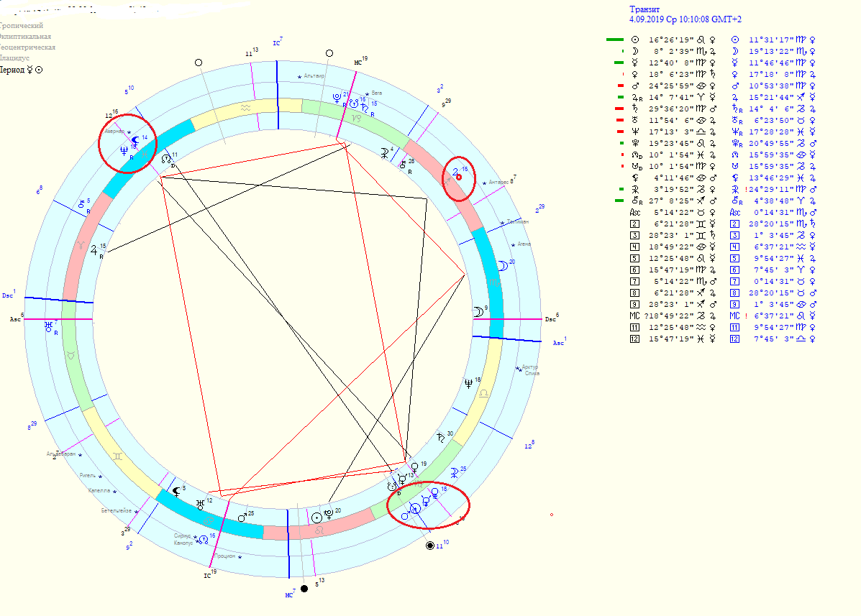Click the Геоцентрическая label

pyautogui.click(x=28, y=47)
